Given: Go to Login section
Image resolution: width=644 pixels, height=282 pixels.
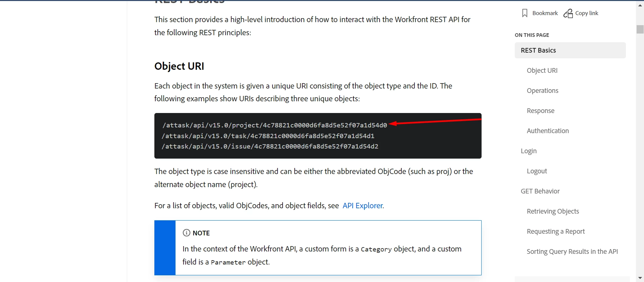Looking at the screenshot, I should 529,151.
